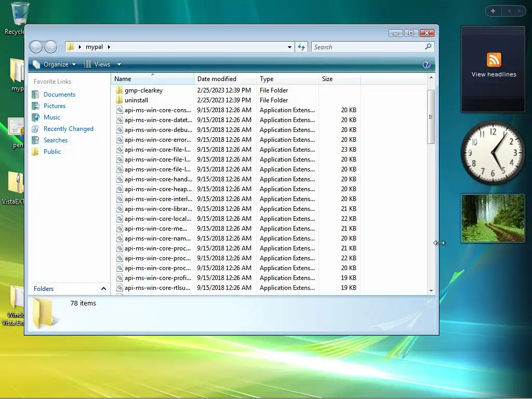Sort by Name column header
Image resolution: width=532 pixels, height=399 pixels.
[153, 79]
